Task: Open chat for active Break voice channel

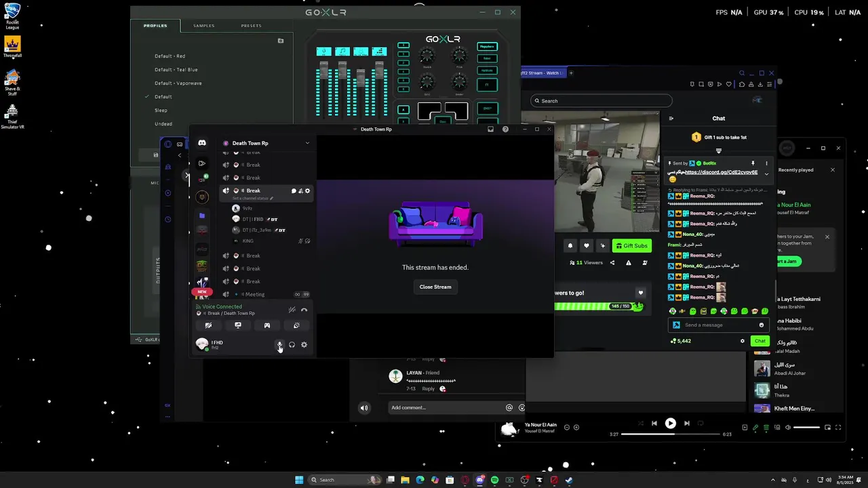Action: coord(294,190)
